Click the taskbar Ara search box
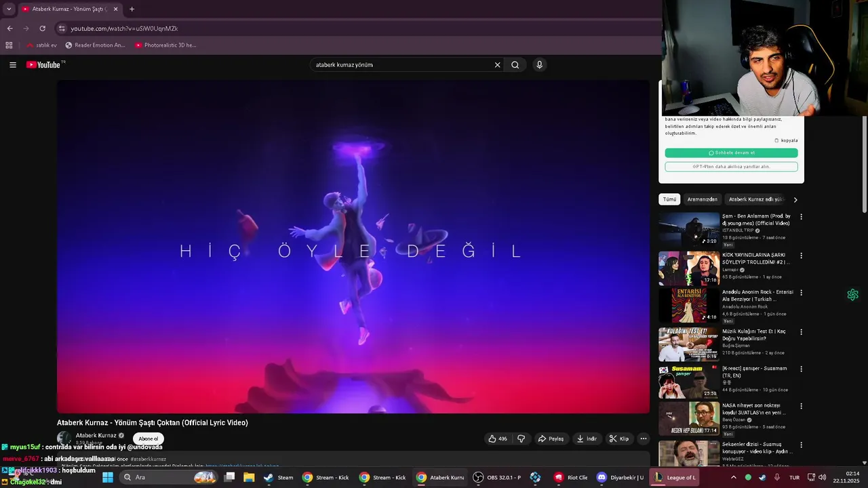 [x=170, y=477]
